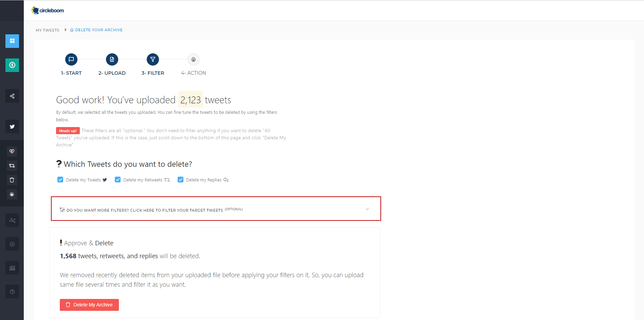644x320 pixels.
Task: Uncheck Delete my Tweets
Action: (60, 179)
